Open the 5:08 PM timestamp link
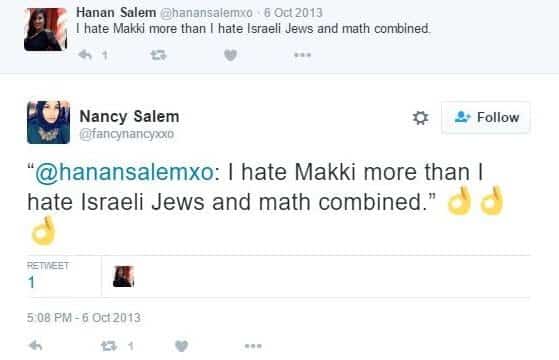Viewport: 559px width, 360px height. point(84,318)
